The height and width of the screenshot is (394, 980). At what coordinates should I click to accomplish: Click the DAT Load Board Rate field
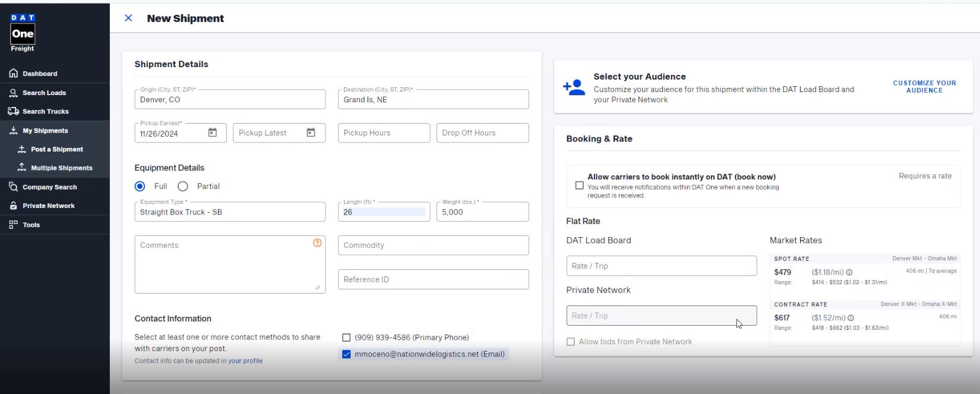click(x=661, y=266)
